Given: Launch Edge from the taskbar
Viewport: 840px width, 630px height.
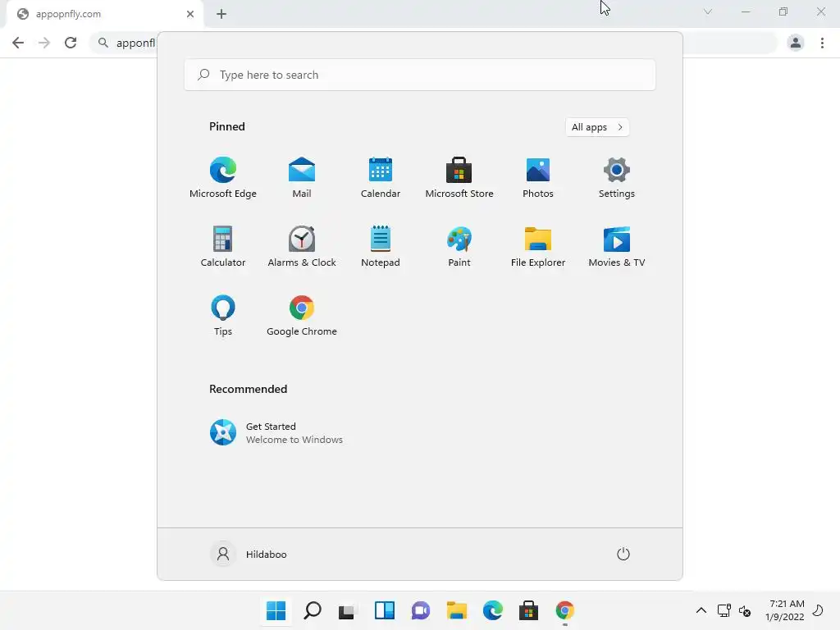Looking at the screenshot, I should (492, 610).
